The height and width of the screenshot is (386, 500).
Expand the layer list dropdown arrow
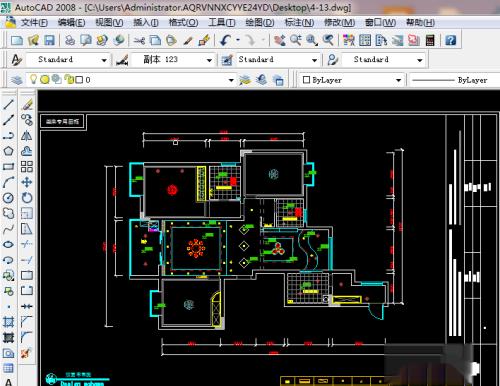[231, 80]
